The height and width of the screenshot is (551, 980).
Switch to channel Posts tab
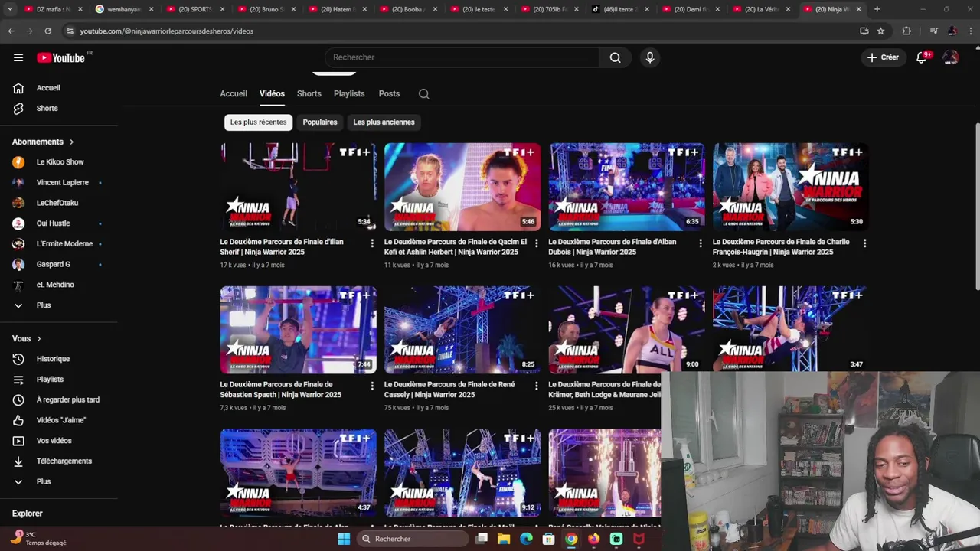coord(389,94)
